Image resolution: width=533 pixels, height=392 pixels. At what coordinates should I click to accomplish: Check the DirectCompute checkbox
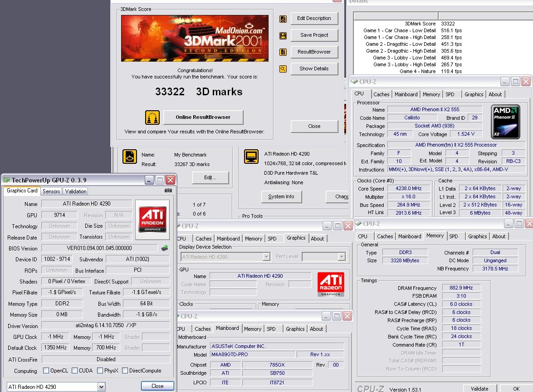[x=125, y=371]
